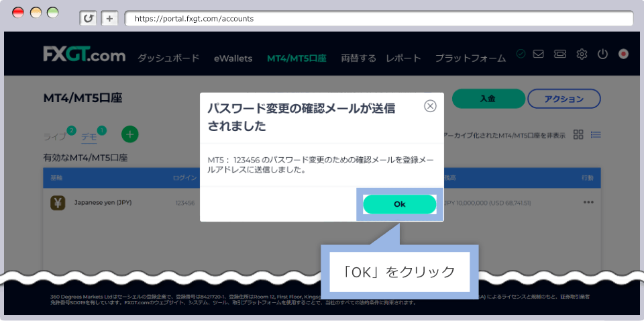The image size is (644, 321).
Task: Open the 両替する menu item
Action: pos(358,58)
